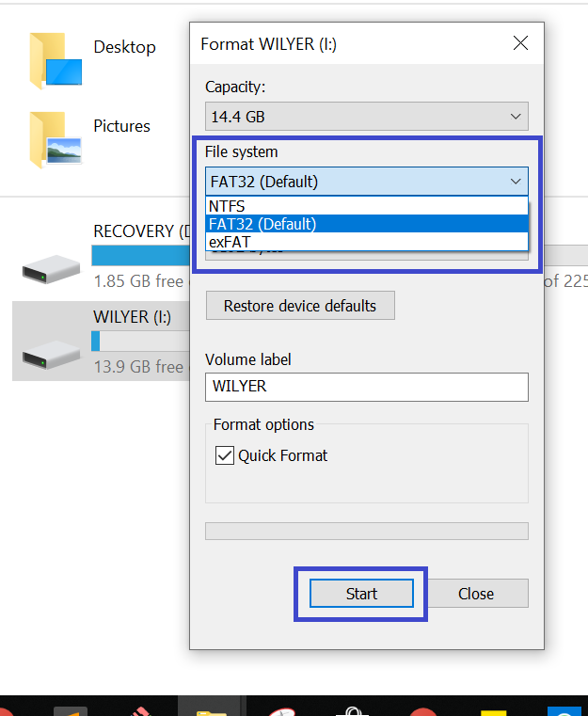This screenshot has height=716, width=588.
Task: Open the Pictures folder icon
Action: pyautogui.click(x=56, y=140)
